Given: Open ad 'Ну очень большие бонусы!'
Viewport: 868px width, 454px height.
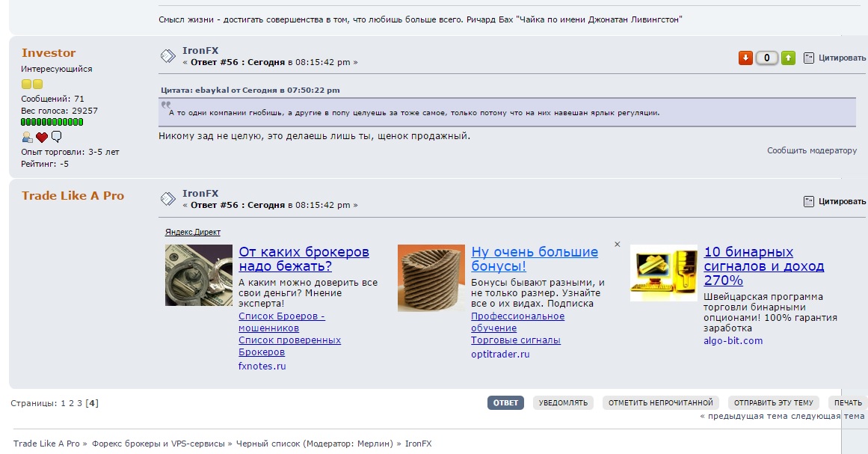Looking at the screenshot, I should [x=535, y=259].
